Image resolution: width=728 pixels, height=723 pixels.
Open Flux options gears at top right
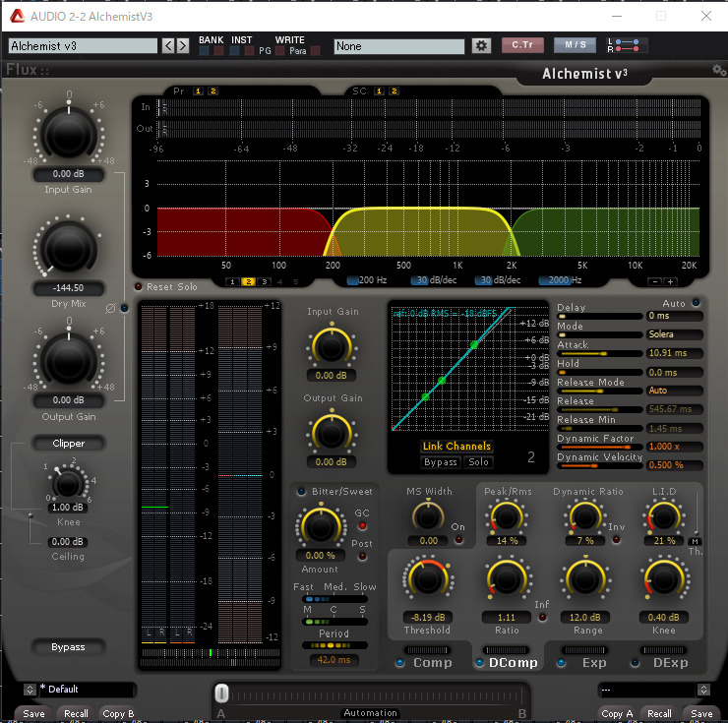point(719,70)
